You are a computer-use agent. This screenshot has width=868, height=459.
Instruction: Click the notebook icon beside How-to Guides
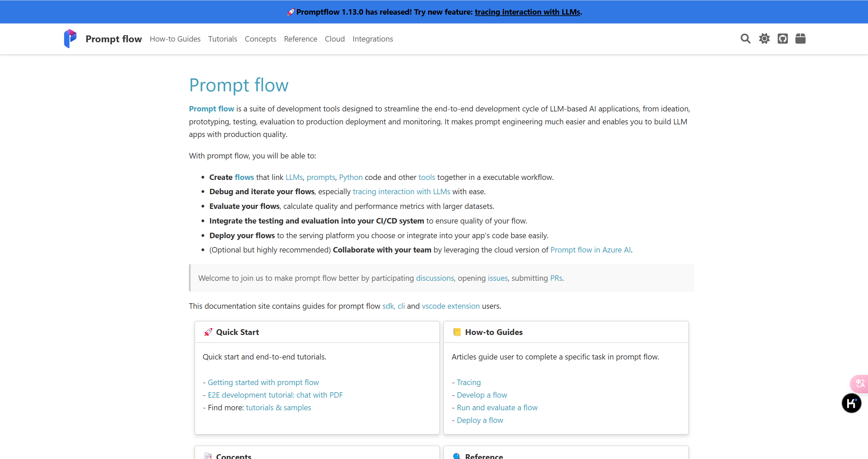coord(457,332)
